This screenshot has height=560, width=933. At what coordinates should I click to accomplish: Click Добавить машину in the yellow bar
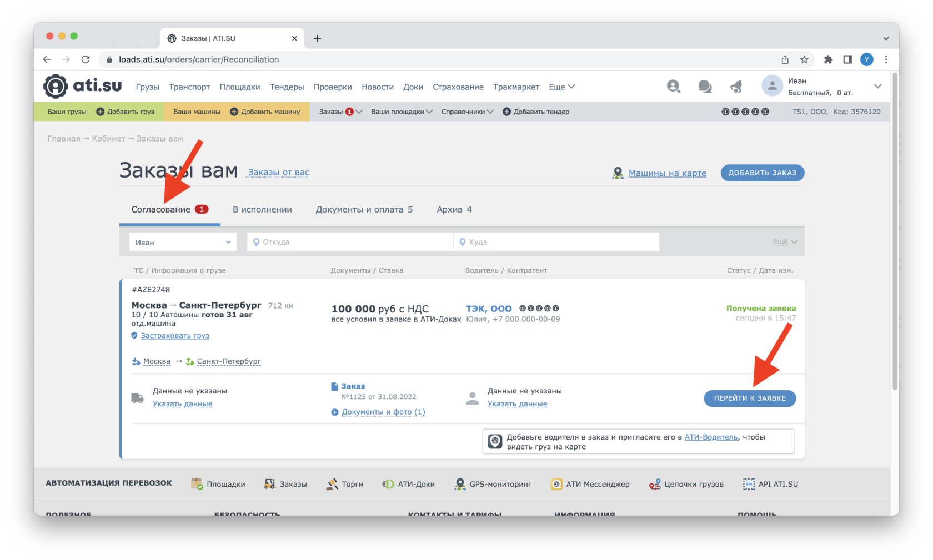(x=265, y=112)
